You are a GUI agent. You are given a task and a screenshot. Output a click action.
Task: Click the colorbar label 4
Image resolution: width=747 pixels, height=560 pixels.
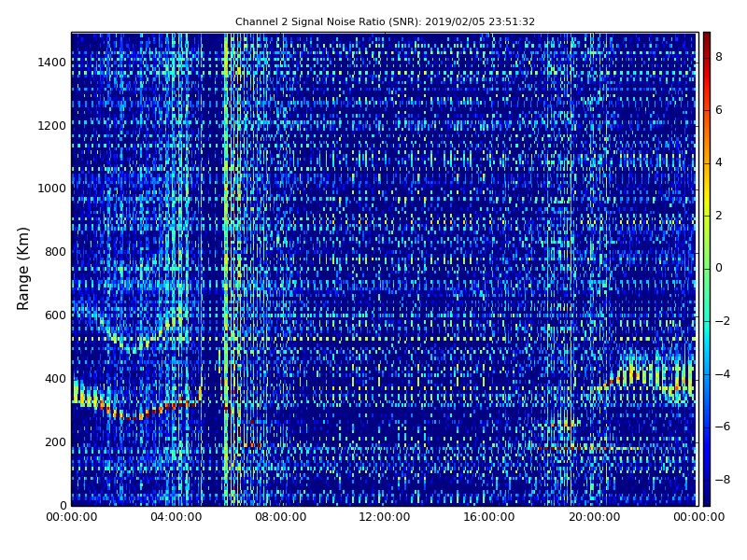[719, 162]
